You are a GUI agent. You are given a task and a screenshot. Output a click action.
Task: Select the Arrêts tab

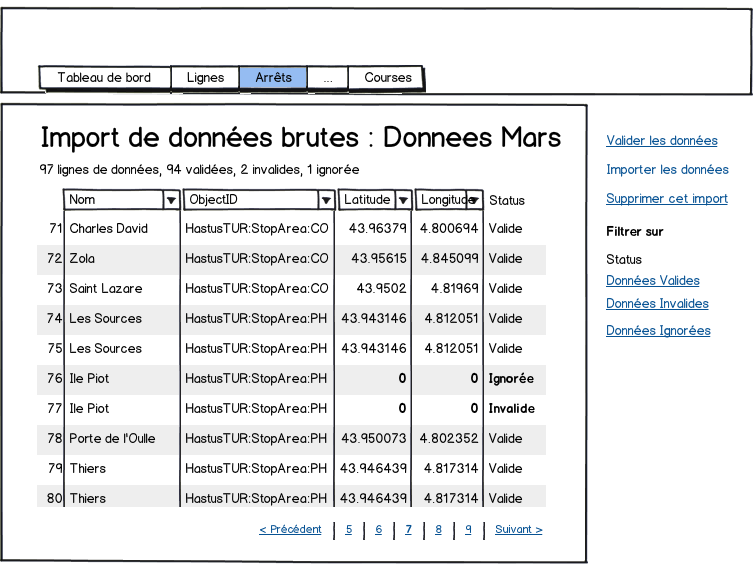coord(273,78)
